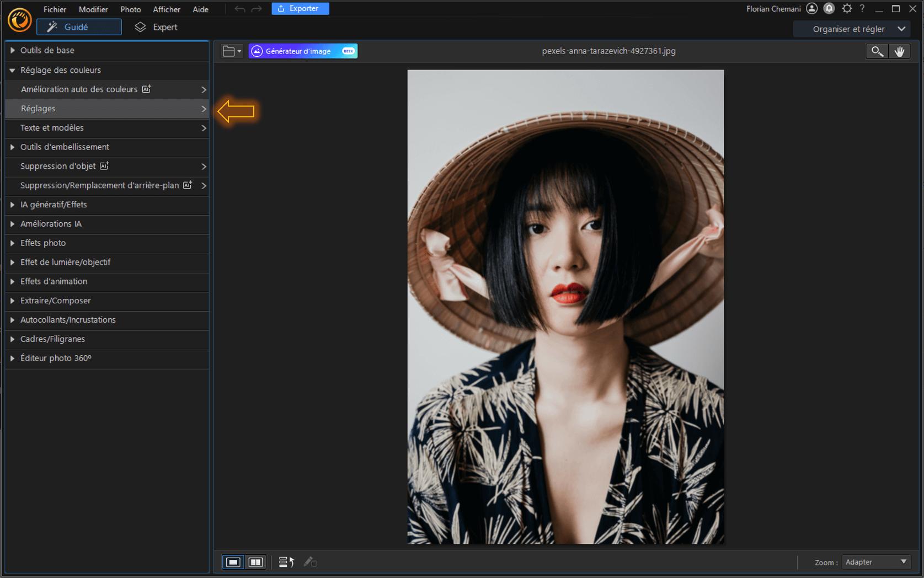Click the undo arrow icon

(239, 9)
